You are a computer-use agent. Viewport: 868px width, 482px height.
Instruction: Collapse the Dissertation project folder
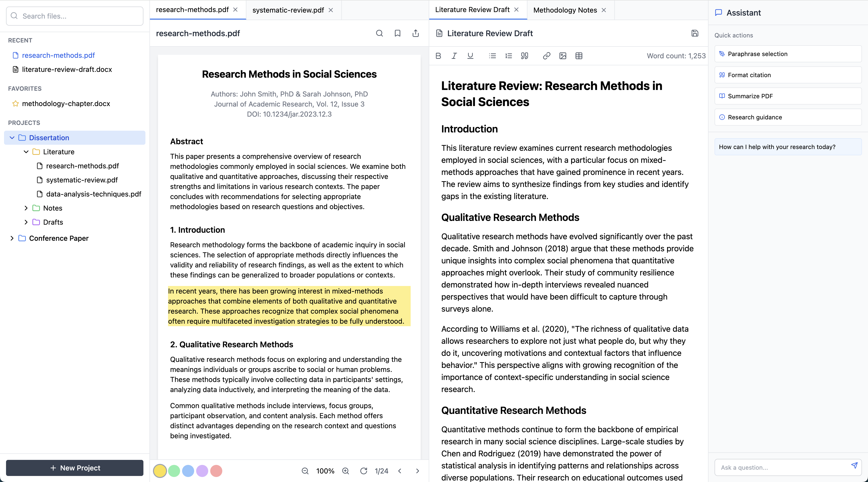pyautogui.click(x=12, y=137)
